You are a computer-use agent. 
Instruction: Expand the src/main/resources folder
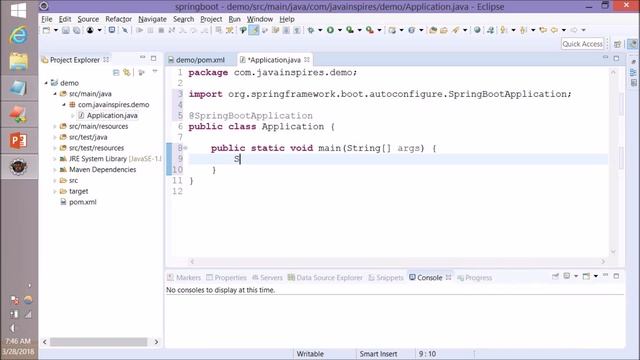pos(55,127)
